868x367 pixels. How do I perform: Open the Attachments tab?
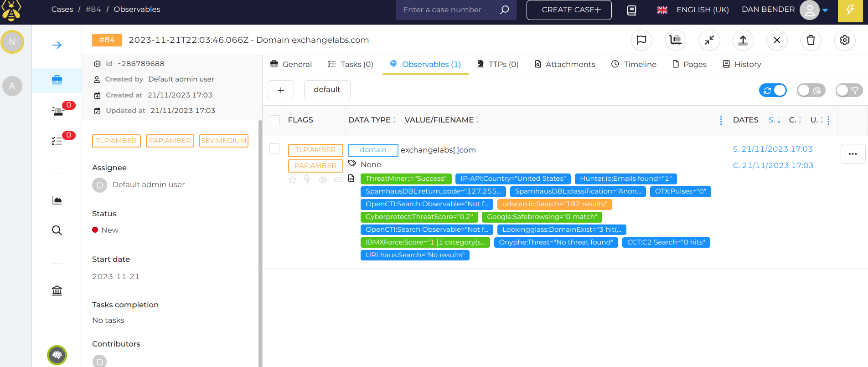(565, 64)
